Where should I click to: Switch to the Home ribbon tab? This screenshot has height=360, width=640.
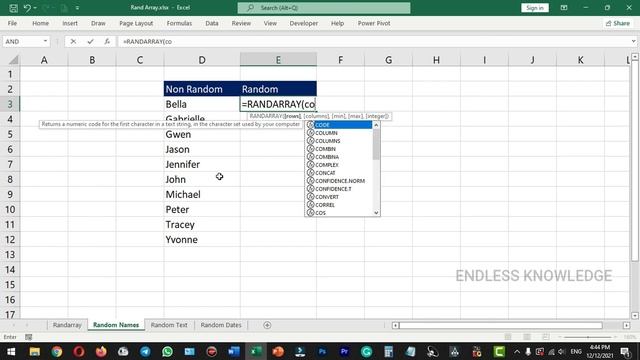click(x=40, y=23)
